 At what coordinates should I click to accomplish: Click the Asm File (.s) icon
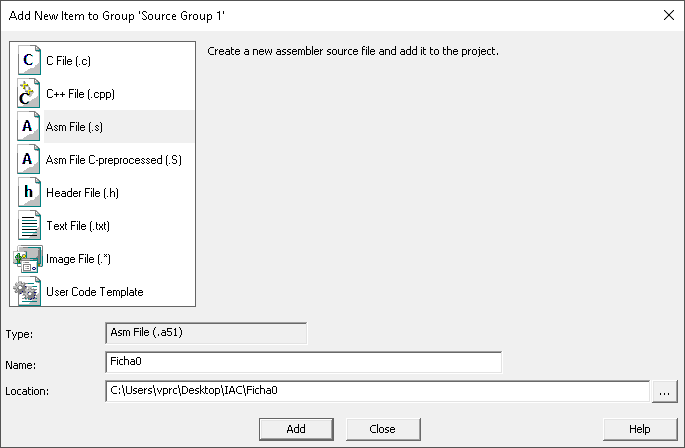[x=29, y=126]
